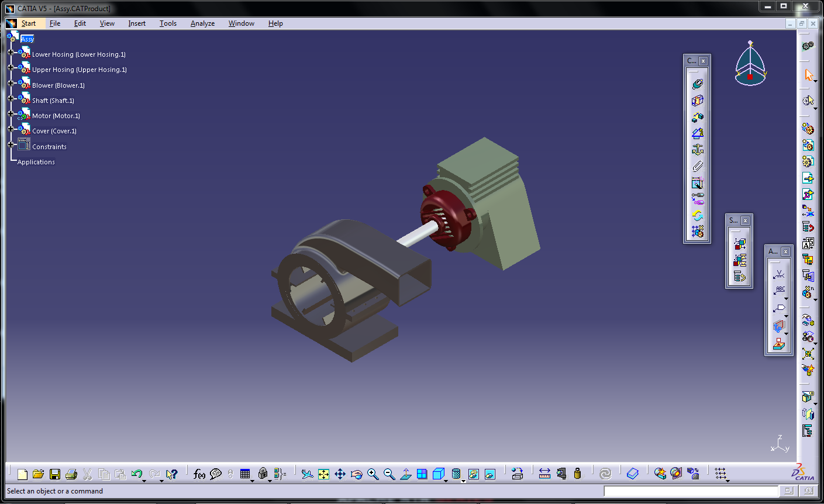Screen dimensions: 824x504
Task: Click the green motor housing model
Action: coord(497,205)
